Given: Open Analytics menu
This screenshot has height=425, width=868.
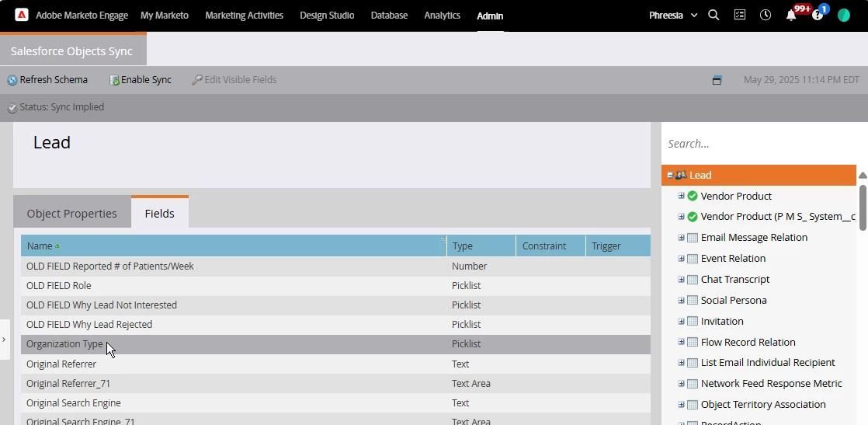Looking at the screenshot, I should 443,16.
